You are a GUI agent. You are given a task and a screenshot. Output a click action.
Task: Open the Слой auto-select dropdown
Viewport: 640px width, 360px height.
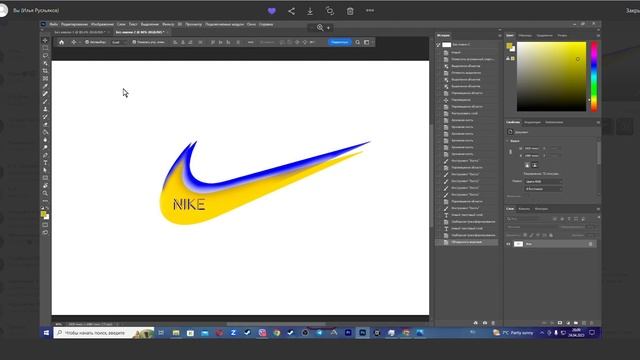coord(118,42)
